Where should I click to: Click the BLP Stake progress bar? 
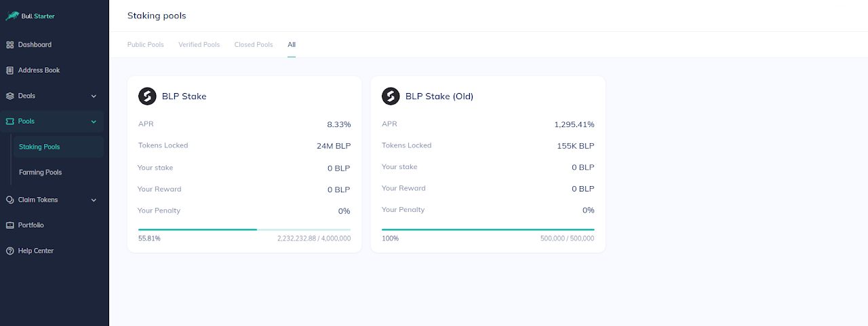(x=244, y=230)
